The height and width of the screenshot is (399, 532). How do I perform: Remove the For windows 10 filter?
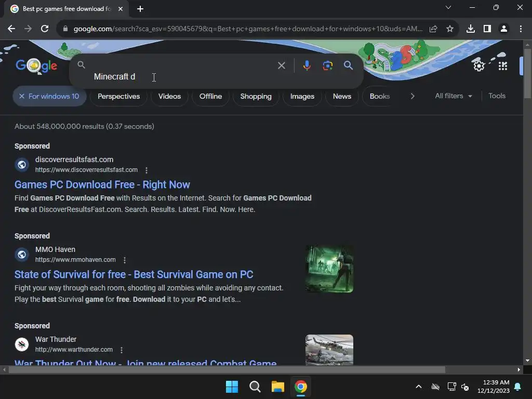pyautogui.click(x=22, y=96)
